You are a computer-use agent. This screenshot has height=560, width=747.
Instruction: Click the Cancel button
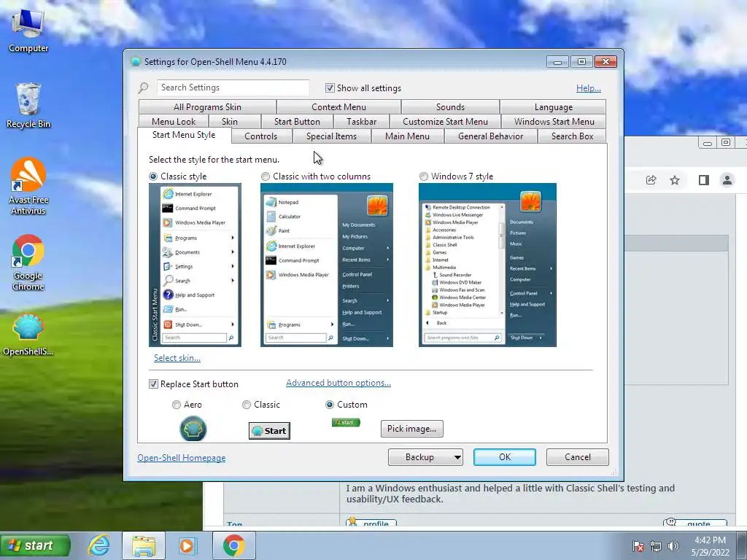tap(578, 457)
